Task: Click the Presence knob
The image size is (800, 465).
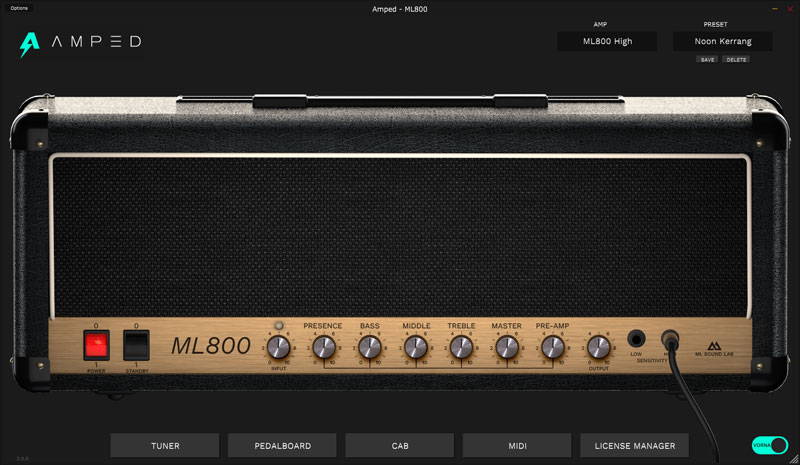Action: click(324, 348)
